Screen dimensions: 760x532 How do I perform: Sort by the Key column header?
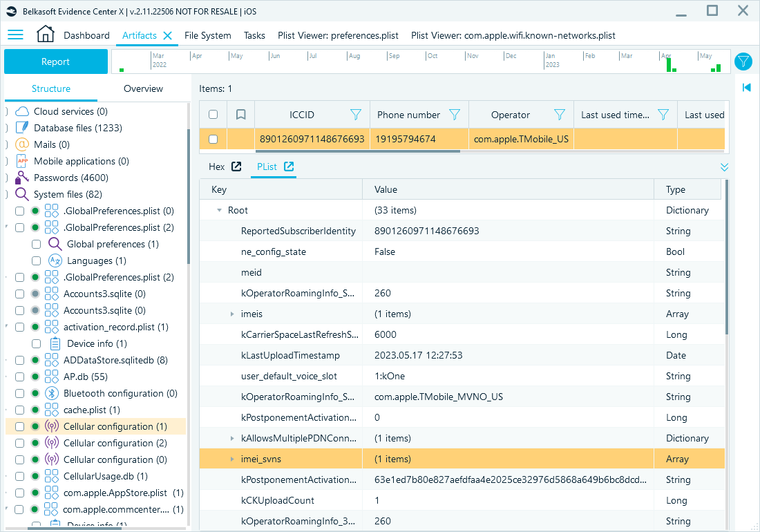coord(281,189)
